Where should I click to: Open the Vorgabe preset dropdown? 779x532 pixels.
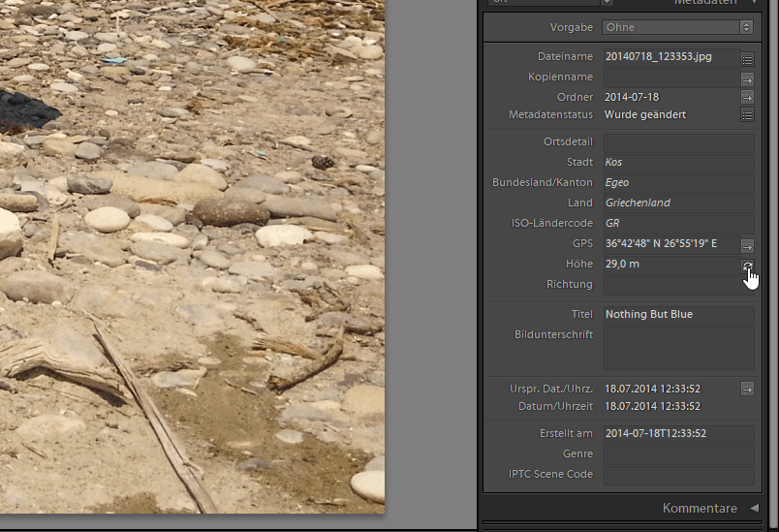pyautogui.click(x=677, y=27)
